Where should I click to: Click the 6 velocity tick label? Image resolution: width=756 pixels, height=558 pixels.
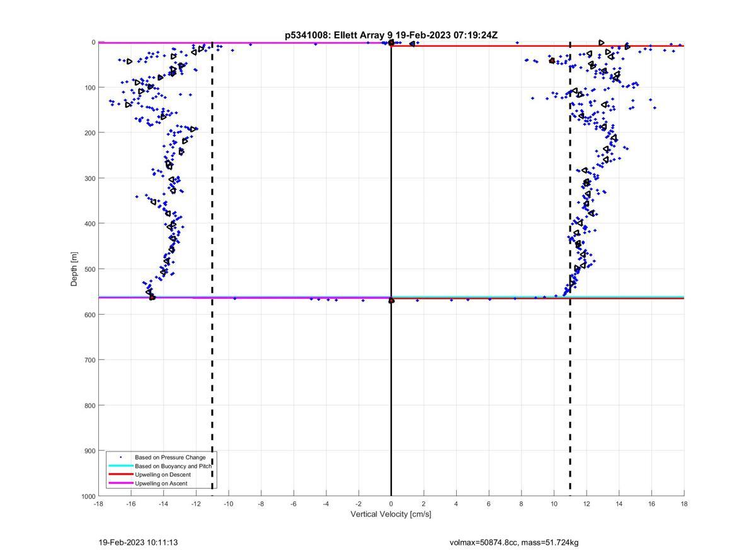click(x=489, y=504)
